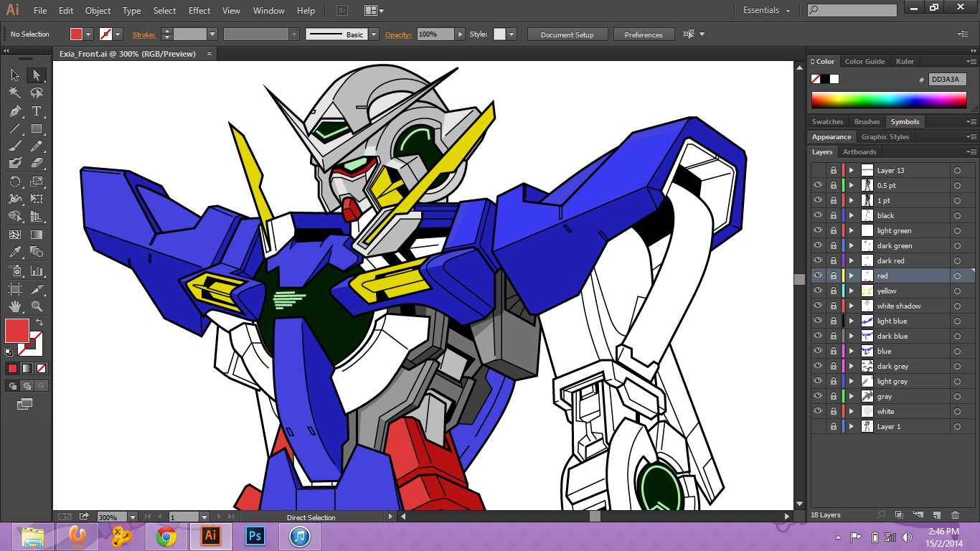This screenshot has height=551, width=980.
Task: Switch to the Graphic Styles tab
Action: 885,136
